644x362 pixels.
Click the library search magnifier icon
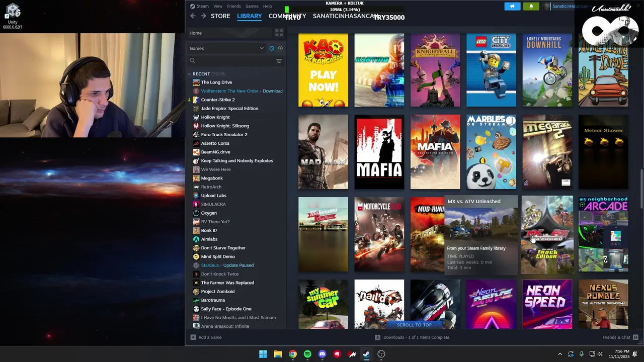[192, 61]
